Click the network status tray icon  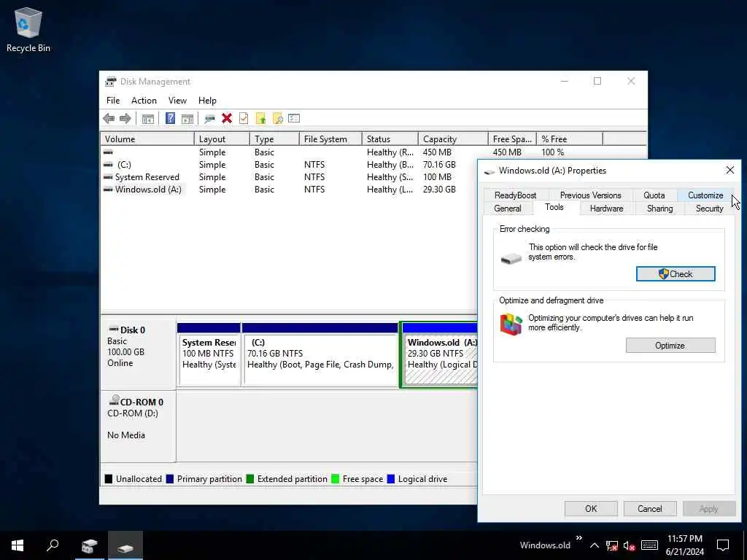click(612, 545)
